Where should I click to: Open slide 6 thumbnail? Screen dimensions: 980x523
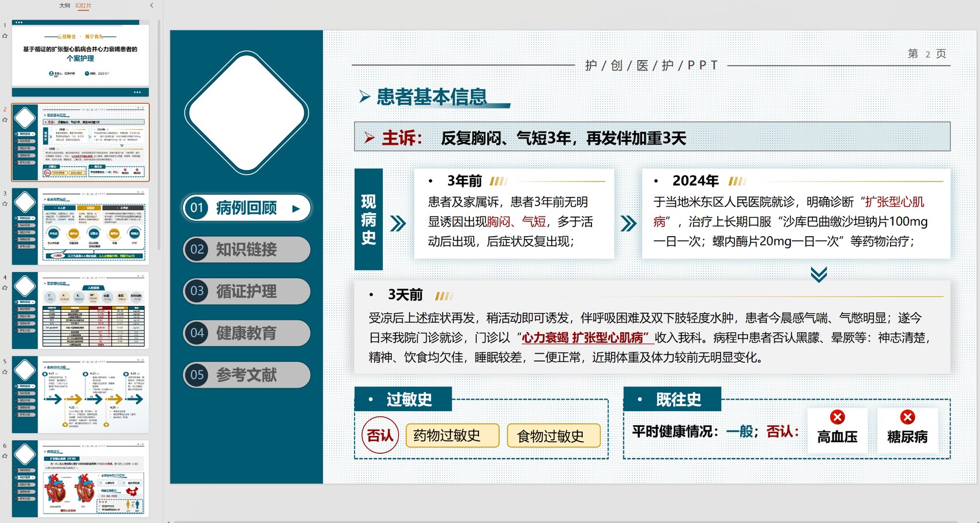pyautogui.click(x=81, y=479)
